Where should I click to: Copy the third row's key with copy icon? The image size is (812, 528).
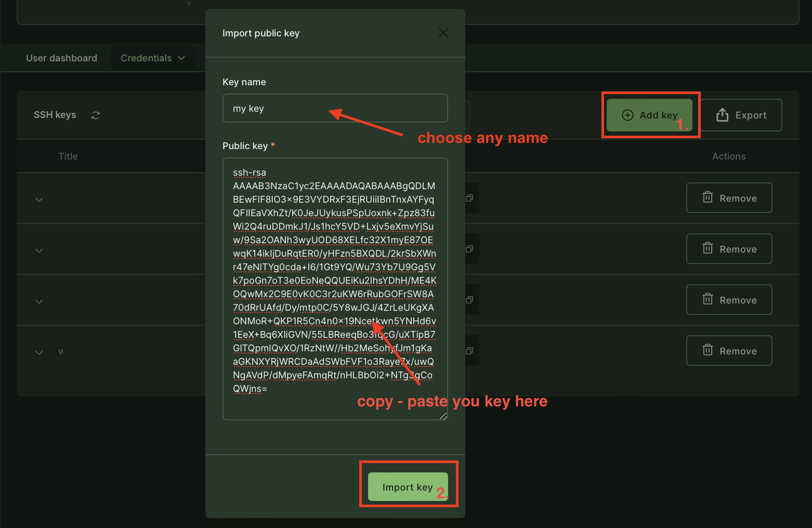pyautogui.click(x=469, y=300)
